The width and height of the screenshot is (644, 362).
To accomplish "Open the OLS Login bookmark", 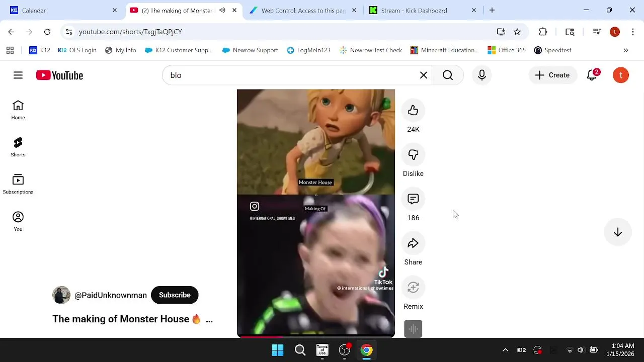I will coord(77,50).
